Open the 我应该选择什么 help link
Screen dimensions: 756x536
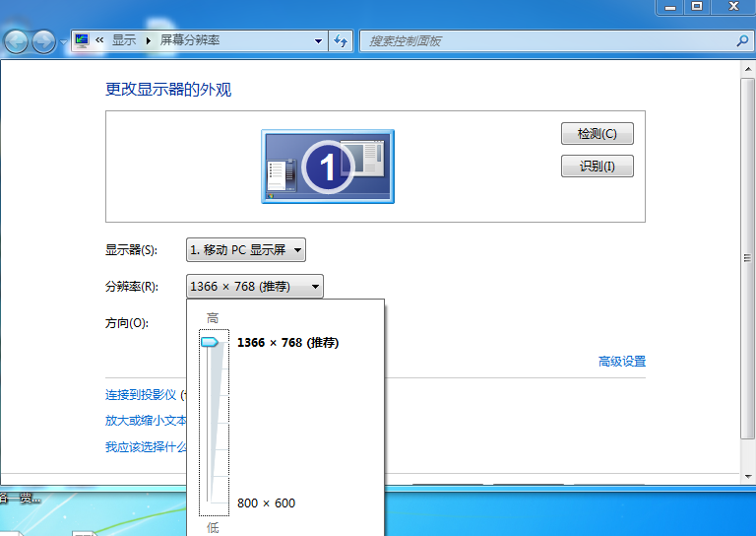(x=146, y=446)
